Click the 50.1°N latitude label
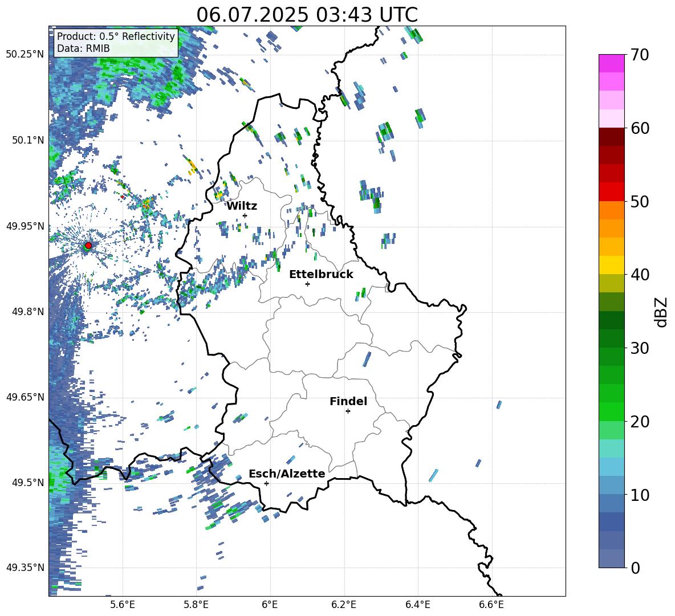The image size is (675, 616). pyautogui.click(x=28, y=140)
